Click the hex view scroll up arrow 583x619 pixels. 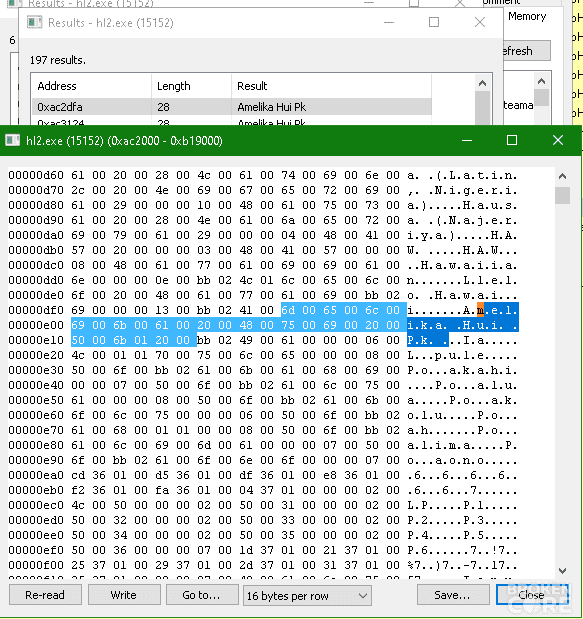[x=562, y=176]
